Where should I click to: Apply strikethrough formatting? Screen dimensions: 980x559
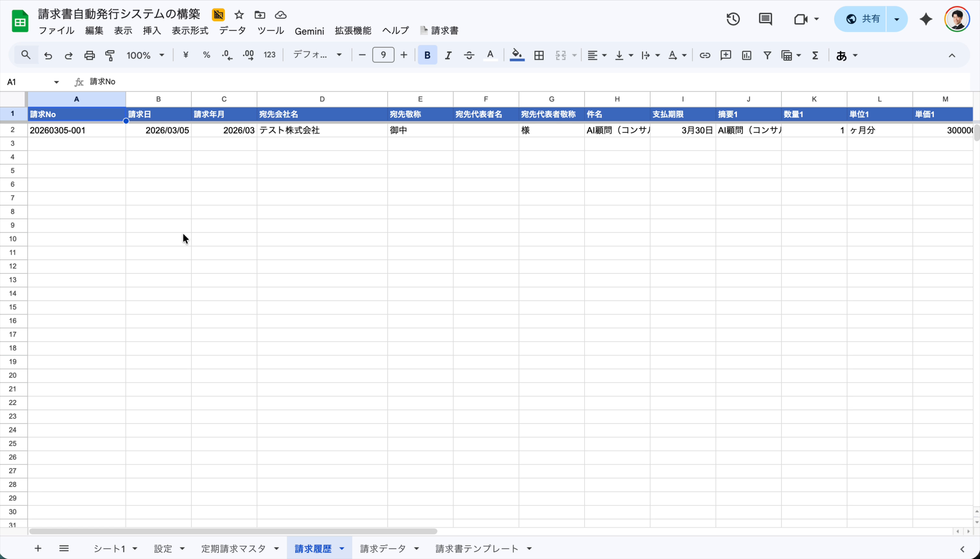pos(468,55)
